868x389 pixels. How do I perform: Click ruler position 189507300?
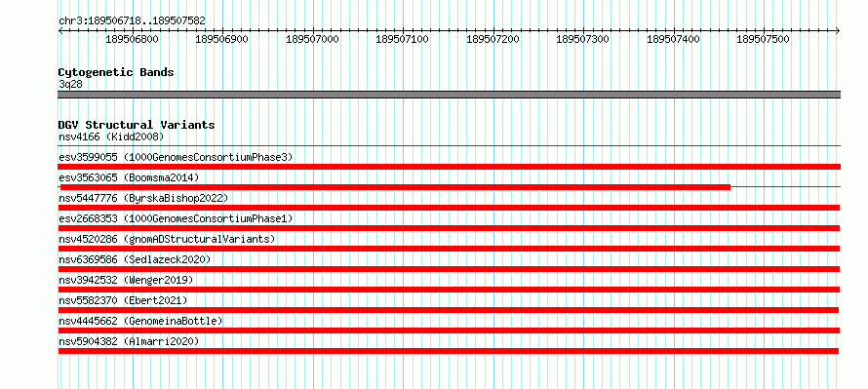pyautogui.click(x=583, y=39)
